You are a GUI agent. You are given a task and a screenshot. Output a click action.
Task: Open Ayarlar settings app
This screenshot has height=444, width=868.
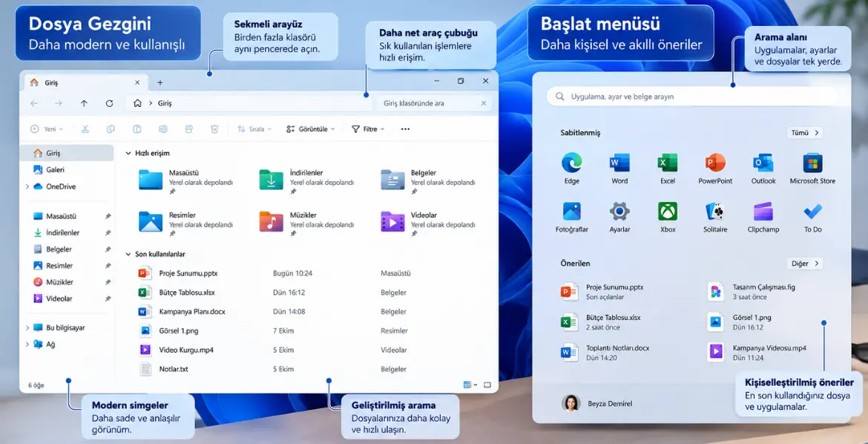(619, 218)
